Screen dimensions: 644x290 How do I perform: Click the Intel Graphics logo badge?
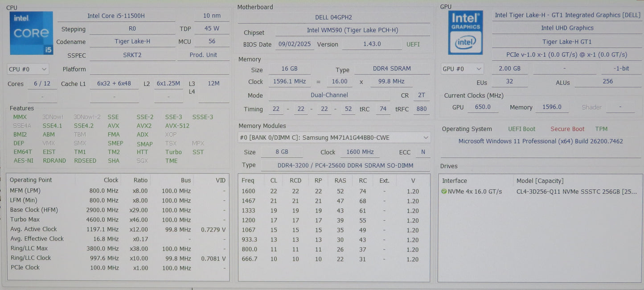pos(465,32)
